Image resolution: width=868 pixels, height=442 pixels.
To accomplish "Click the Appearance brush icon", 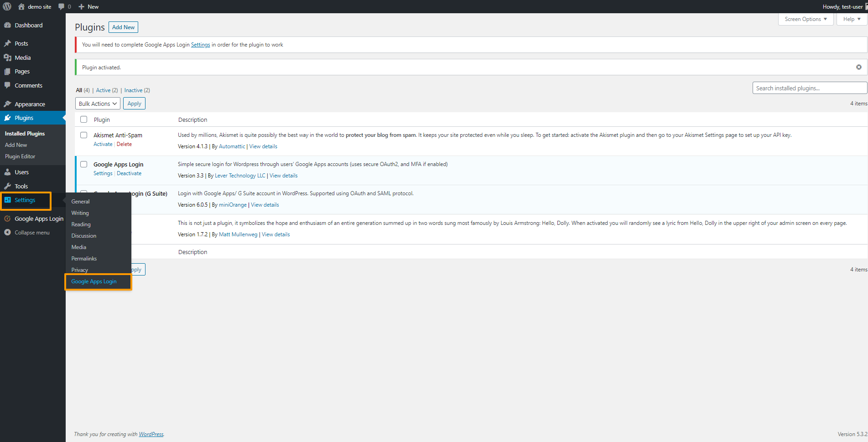I will point(7,104).
